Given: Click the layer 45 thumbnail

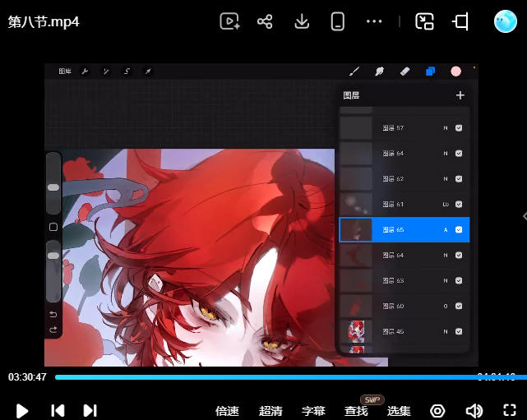Looking at the screenshot, I should point(356,331).
